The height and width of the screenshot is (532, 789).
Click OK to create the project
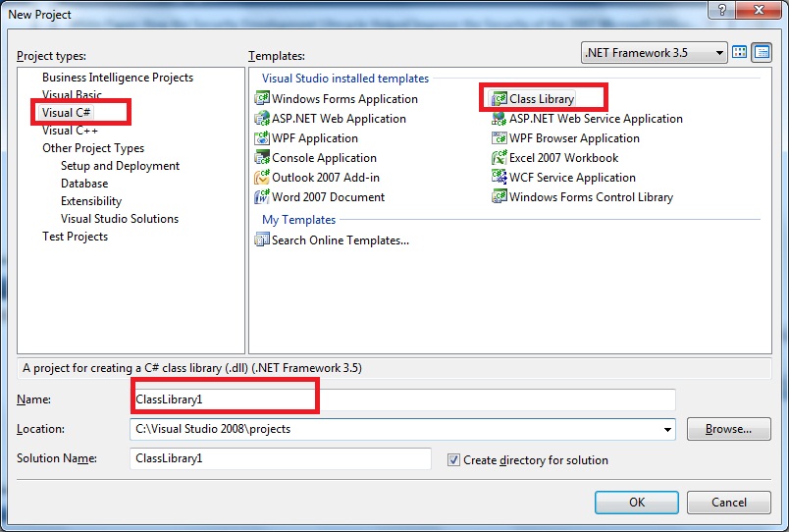pos(637,503)
